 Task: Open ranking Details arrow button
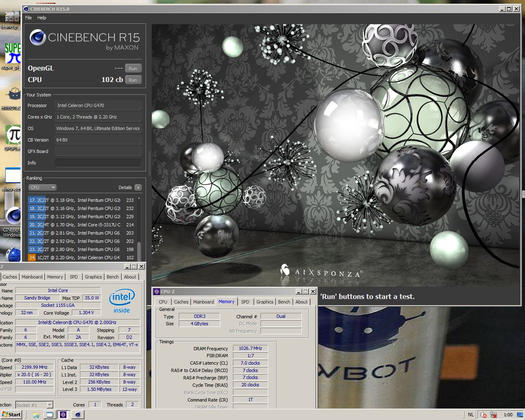(138, 187)
